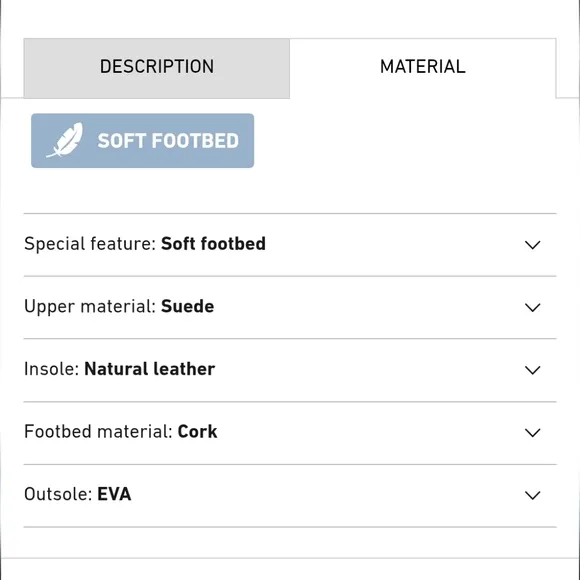Click the 'Insole:' label text

(52, 369)
